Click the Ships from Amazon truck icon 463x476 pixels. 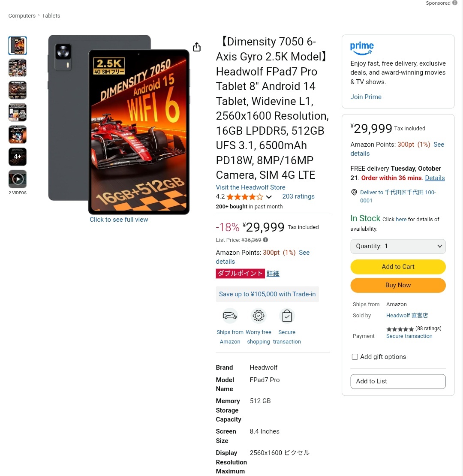(x=230, y=316)
